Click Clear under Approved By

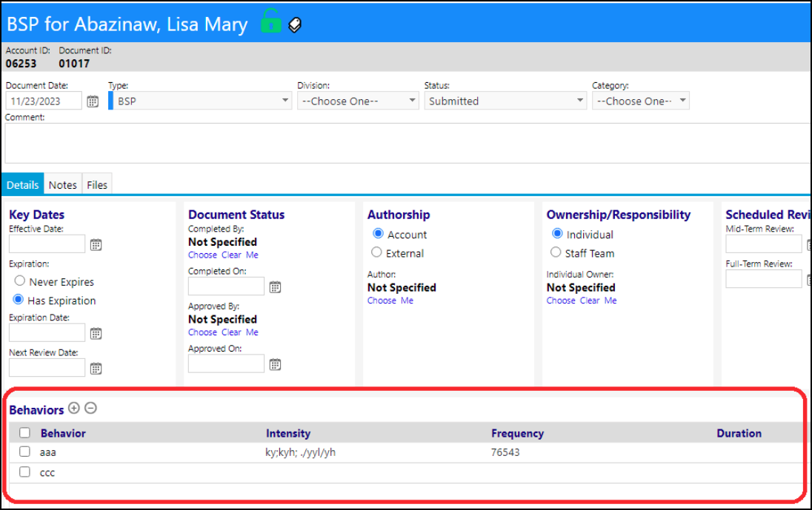pyautogui.click(x=231, y=332)
